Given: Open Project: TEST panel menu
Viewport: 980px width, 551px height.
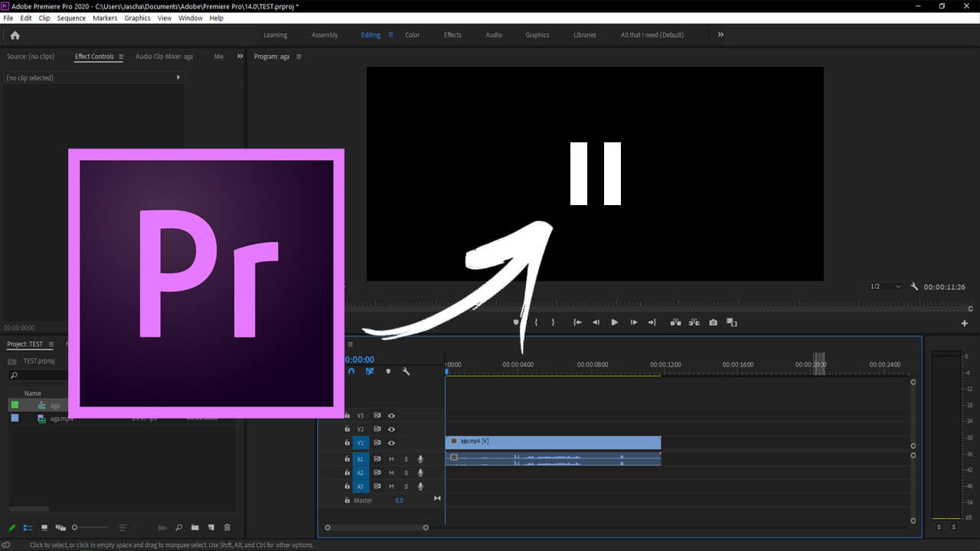Looking at the screenshot, I should 51,344.
